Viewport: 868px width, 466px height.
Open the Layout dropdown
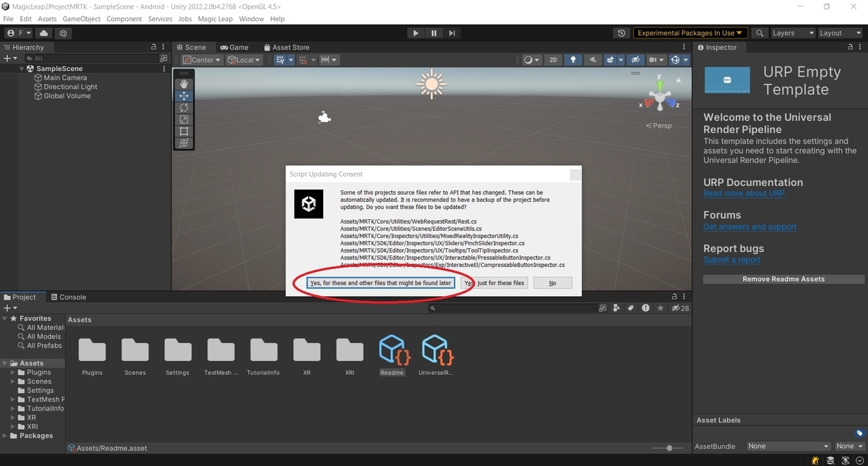pyautogui.click(x=841, y=33)
